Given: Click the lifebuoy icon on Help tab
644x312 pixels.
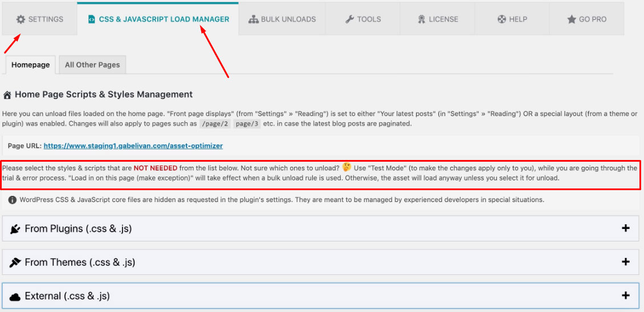Looking at the screenshot, I should coord(502,19).
